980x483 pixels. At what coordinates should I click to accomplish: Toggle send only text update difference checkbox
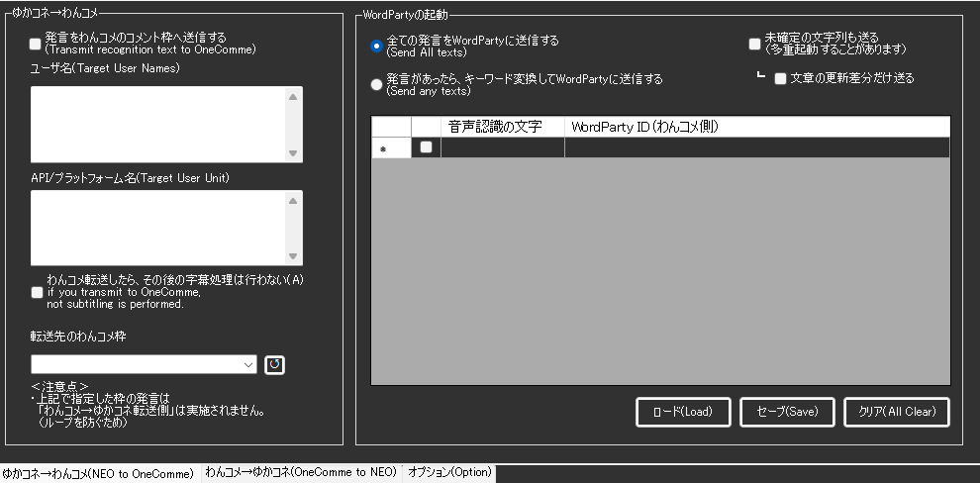click(x=780, y=79)
